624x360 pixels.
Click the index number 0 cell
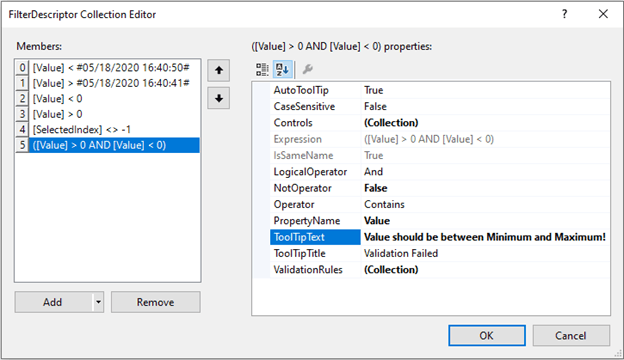(x=22, y=68)
